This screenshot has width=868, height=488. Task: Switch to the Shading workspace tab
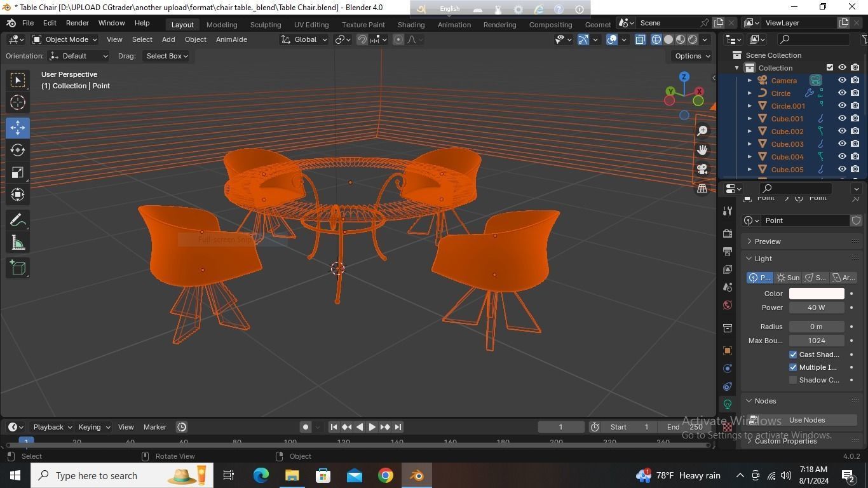pyautogui.click(x=411, y=24)
